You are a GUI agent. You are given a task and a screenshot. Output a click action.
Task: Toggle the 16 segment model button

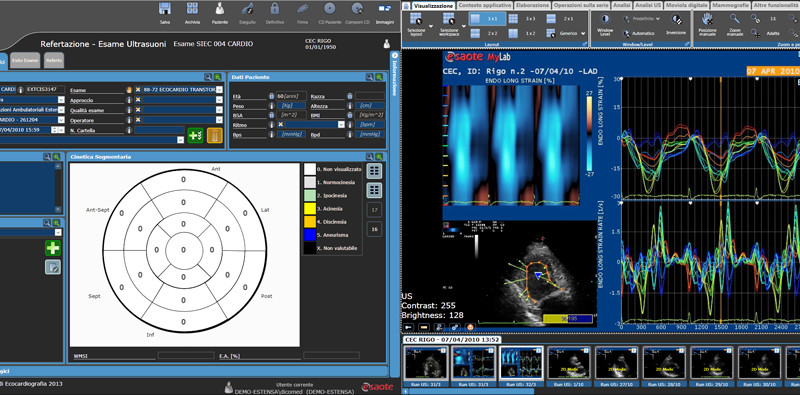[x=374, y=229]
